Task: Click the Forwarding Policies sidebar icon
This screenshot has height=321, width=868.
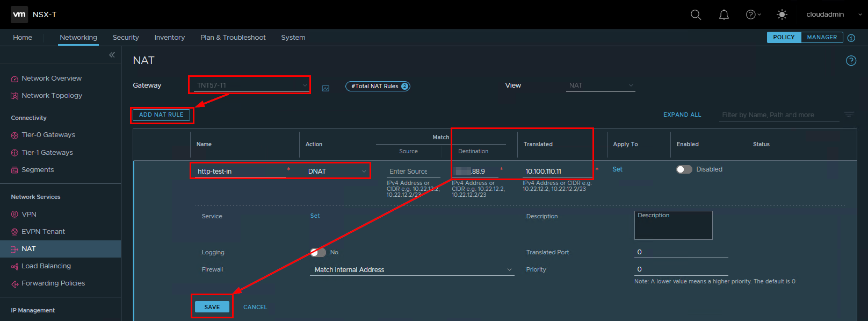Action: [15, 284]
